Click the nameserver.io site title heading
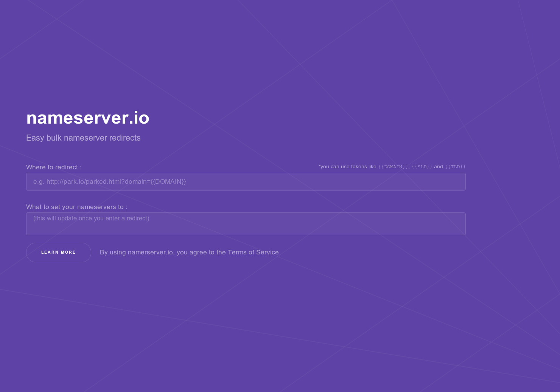Viewport: 560px width, 392px height. (87, 118)
